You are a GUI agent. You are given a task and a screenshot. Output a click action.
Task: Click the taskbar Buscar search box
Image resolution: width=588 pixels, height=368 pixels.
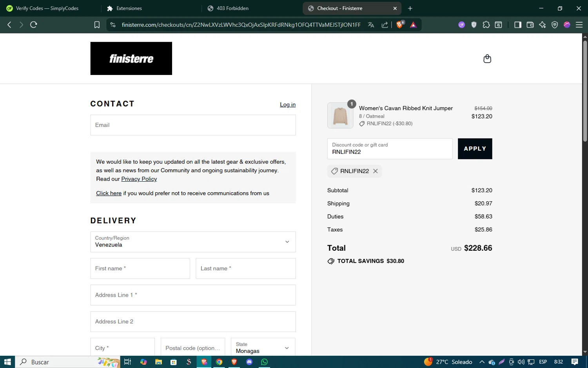coord(67,362)
